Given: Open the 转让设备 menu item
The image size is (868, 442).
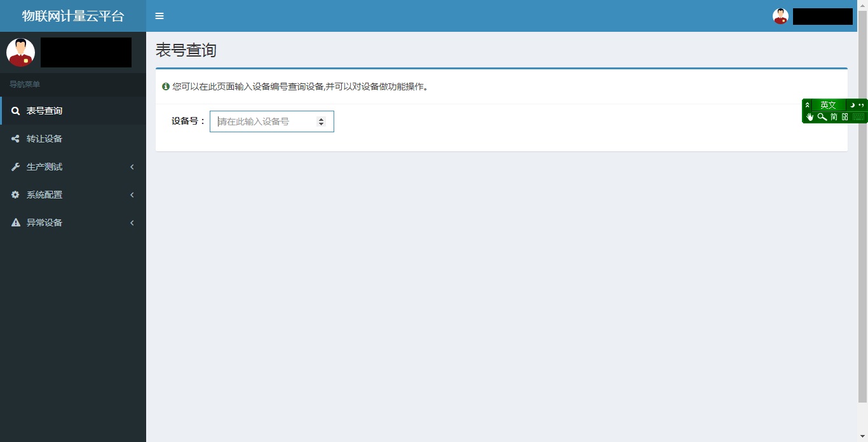Looking at the screenshot, I should coord(73,139).
